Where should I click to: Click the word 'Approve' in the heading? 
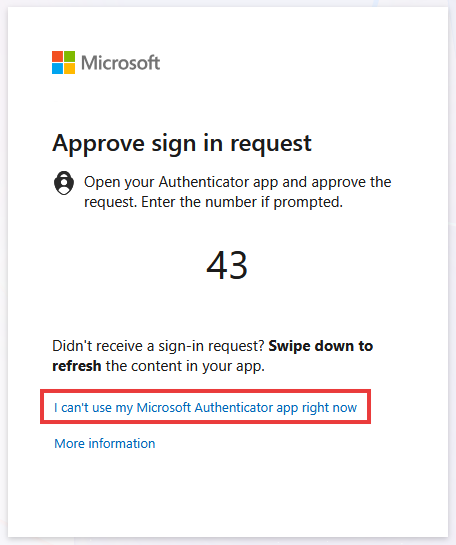tap(98, 144)
